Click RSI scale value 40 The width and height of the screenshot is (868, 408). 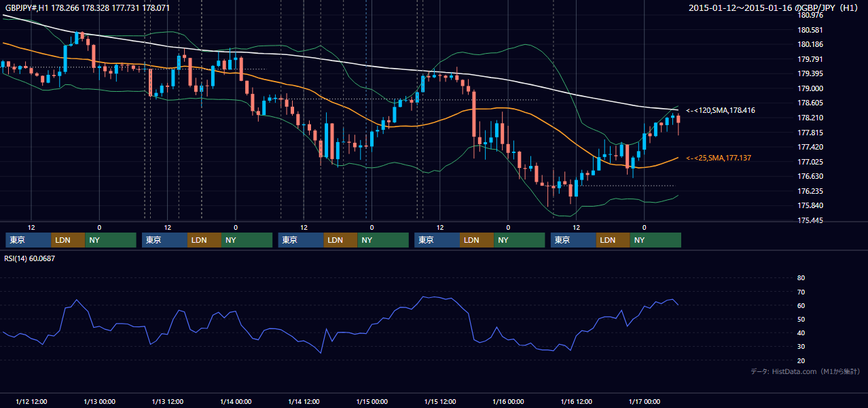[x=801, y=333]
